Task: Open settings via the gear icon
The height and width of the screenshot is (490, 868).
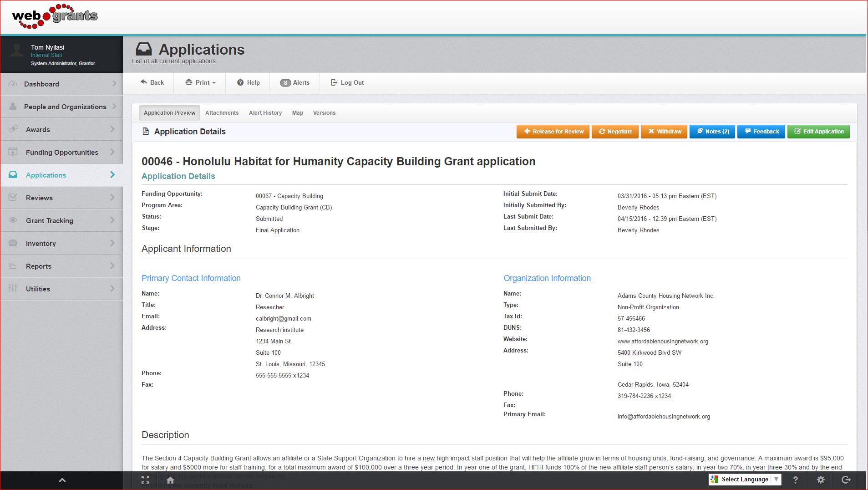Action: pyautogui.click(x=821, y=480)
